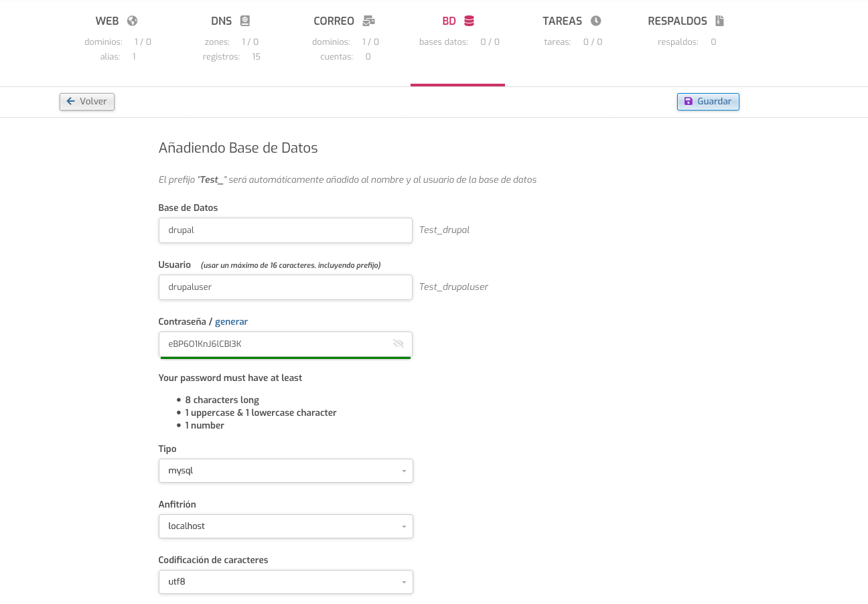868x604 pixels.
Task: Click the TAREAS clock icon
Action: click(x=595, y=21)
